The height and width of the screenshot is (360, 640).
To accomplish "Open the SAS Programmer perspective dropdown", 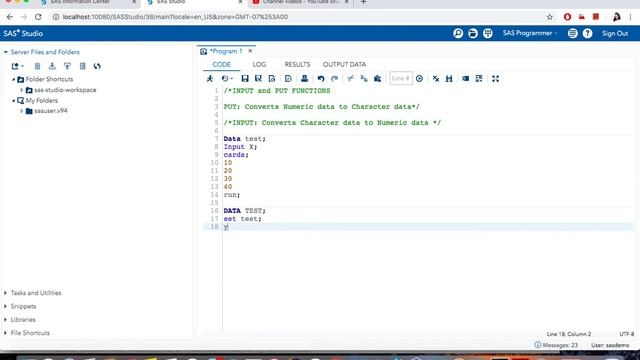I will [530, 33].
